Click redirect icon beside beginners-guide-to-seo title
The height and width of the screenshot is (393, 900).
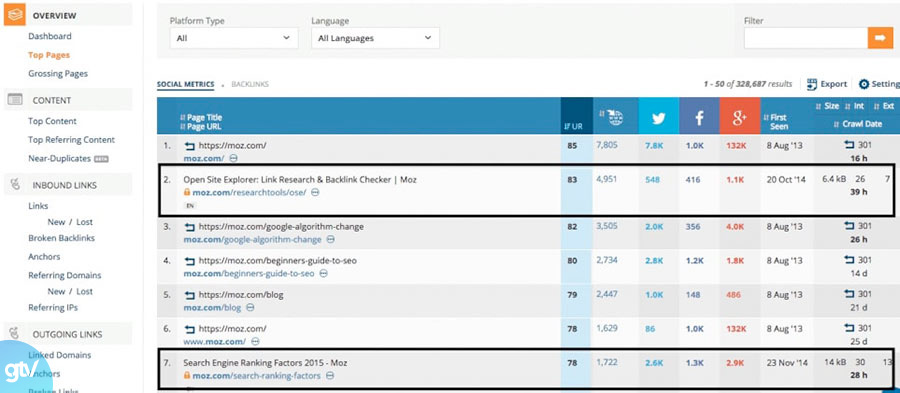(x=190, y=261)
